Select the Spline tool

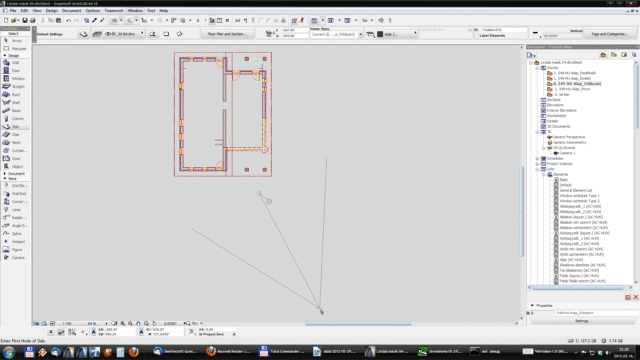(x=15, y=233)
